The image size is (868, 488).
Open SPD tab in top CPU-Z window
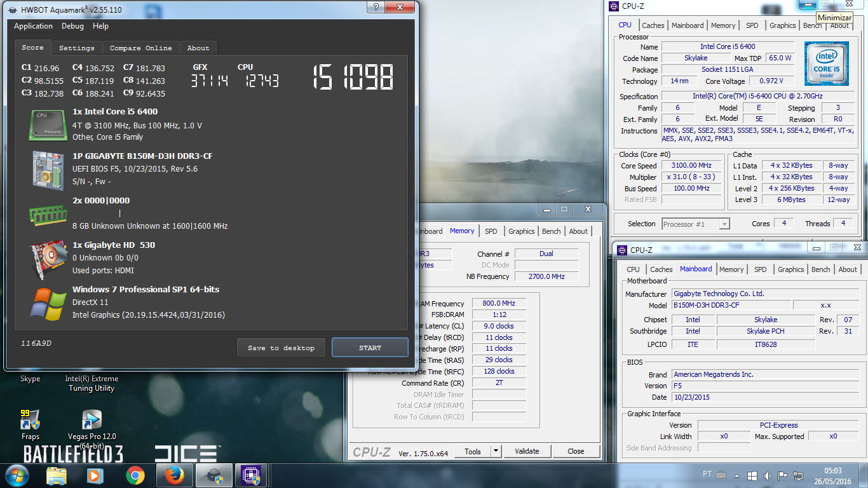point(752,25)
